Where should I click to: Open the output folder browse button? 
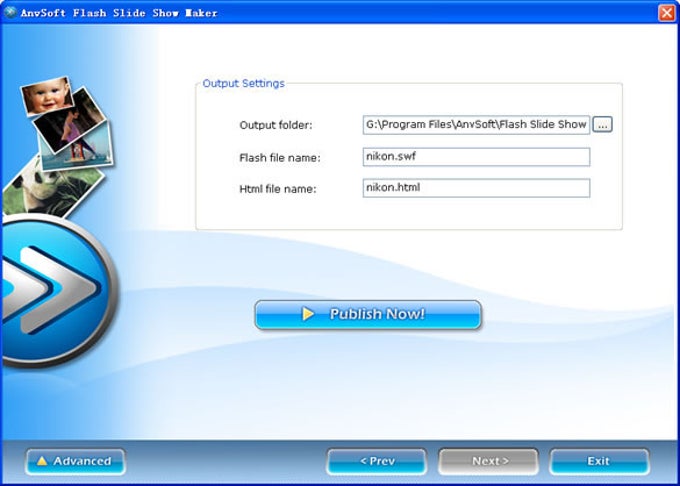click(602, 125)
